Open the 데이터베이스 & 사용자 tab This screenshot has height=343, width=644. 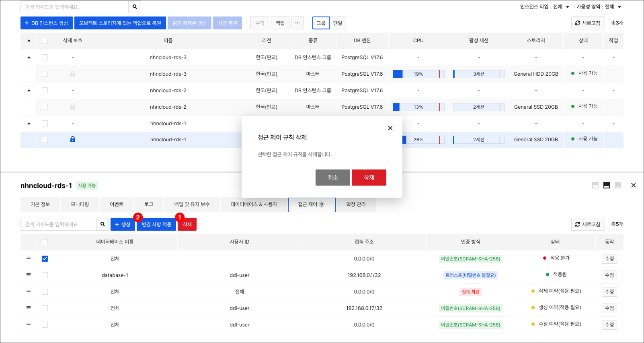254,205
